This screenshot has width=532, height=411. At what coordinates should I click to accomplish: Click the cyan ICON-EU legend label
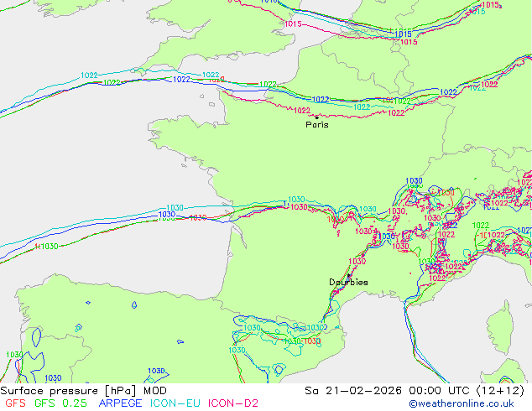[x=175, y=403]
